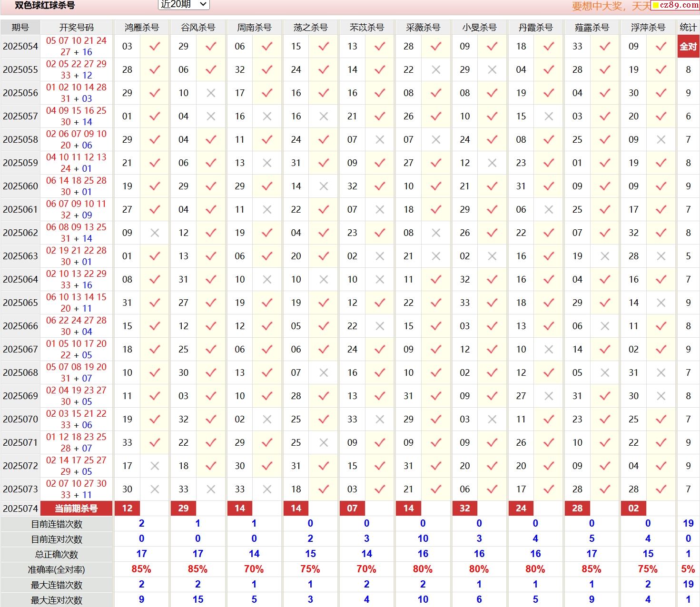Image resolution: width=700 pixels, height=607 pixels.
Task: Open the cz89.com site link
Action: tap(675, 5)
